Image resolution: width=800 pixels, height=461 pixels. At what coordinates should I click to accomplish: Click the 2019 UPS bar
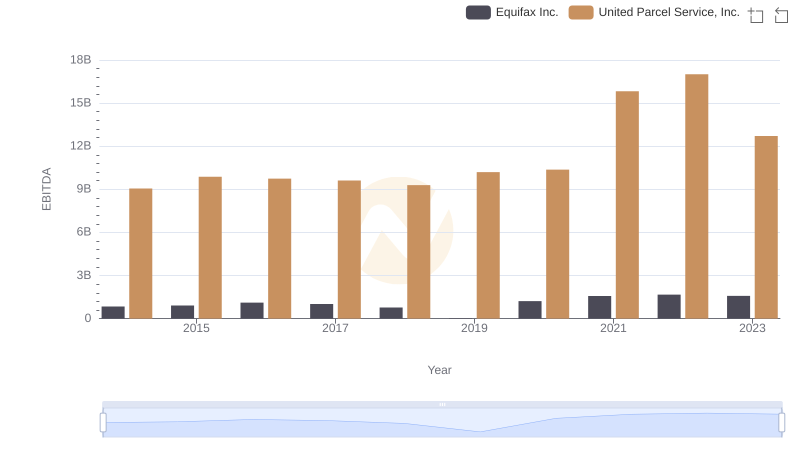(488, 245)
